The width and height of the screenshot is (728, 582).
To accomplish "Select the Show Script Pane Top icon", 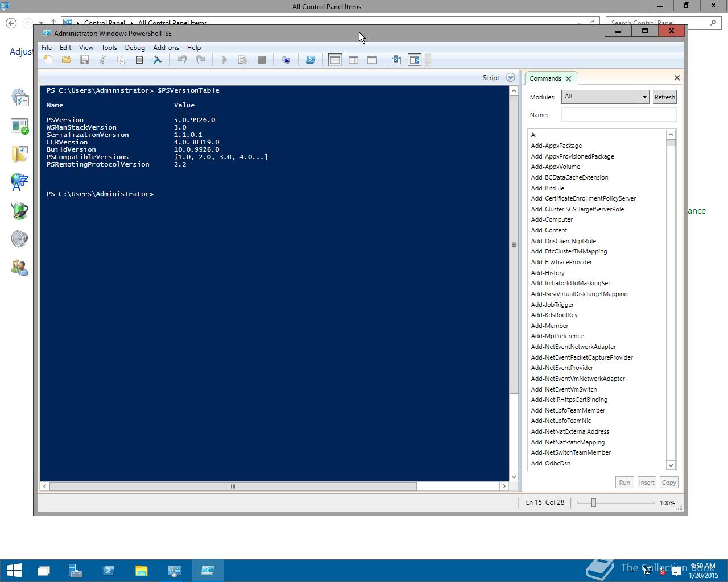I will coord(335,60).
